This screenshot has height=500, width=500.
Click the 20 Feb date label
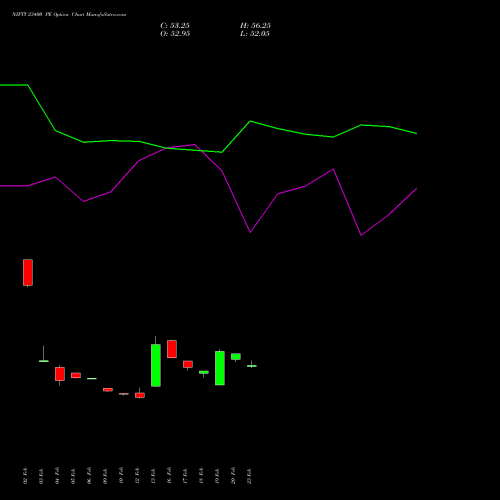point(233,476)
